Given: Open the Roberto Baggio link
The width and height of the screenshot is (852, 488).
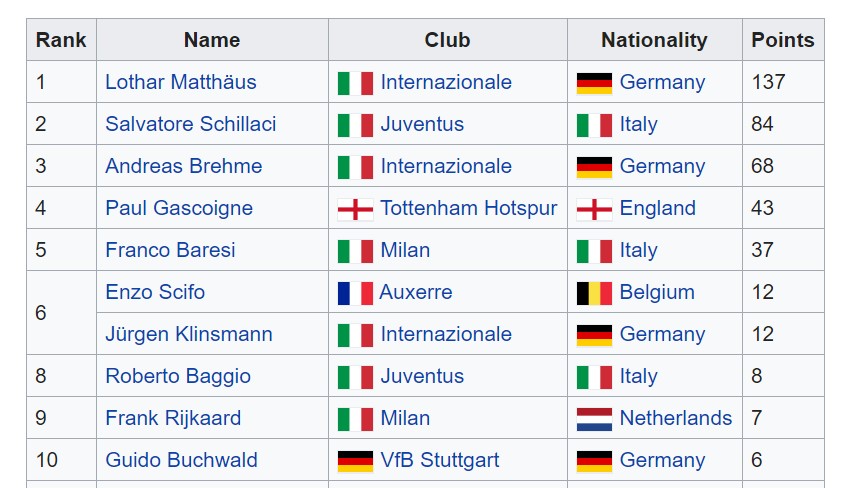Looking at the screenshot, I should 178,376.
